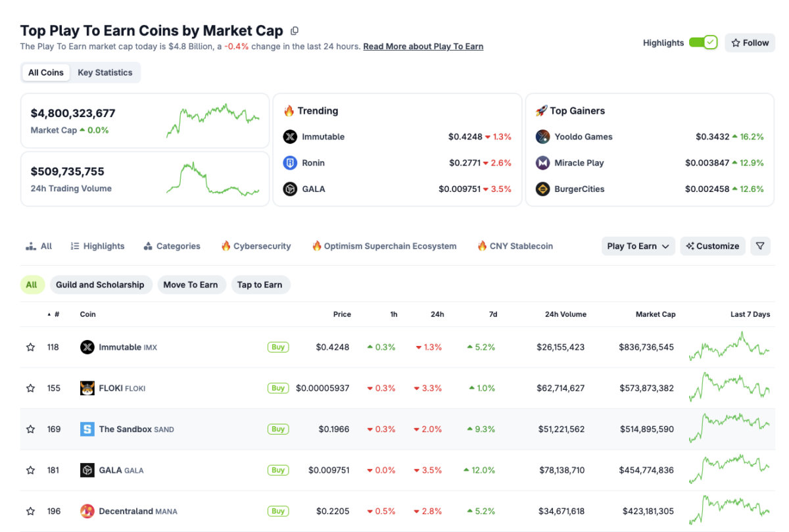
Task: Click the copy icon next to the page title
Action: click(294, 30)
